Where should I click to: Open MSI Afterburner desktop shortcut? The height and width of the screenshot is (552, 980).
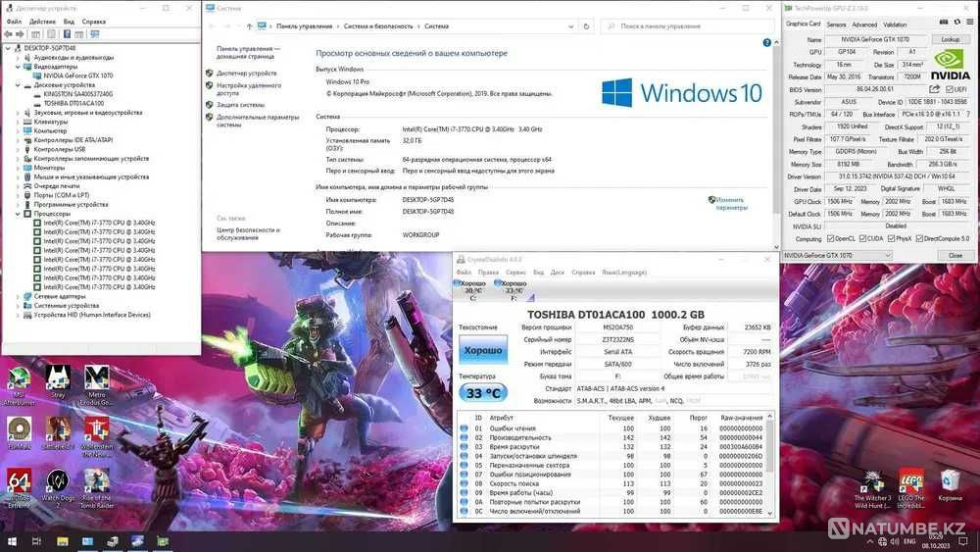[19, 385]
